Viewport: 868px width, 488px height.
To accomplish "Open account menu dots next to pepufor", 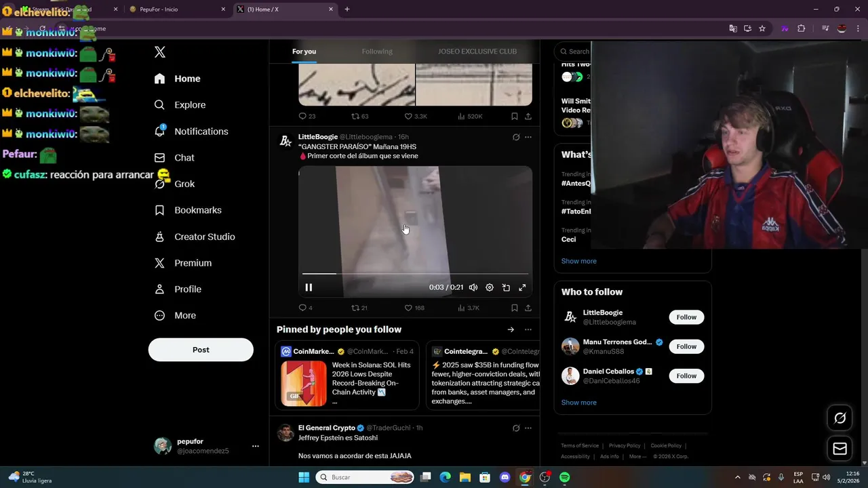I will tap(256, 446).
